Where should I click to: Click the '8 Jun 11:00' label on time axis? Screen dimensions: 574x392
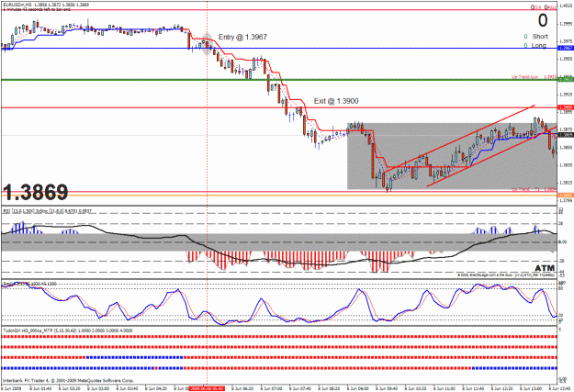click(x=444, y=388)
